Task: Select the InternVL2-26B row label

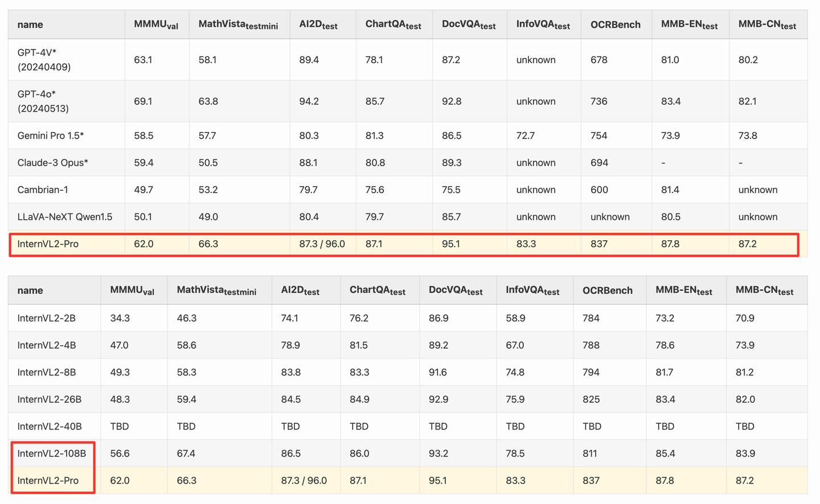Action: (50, 399)
